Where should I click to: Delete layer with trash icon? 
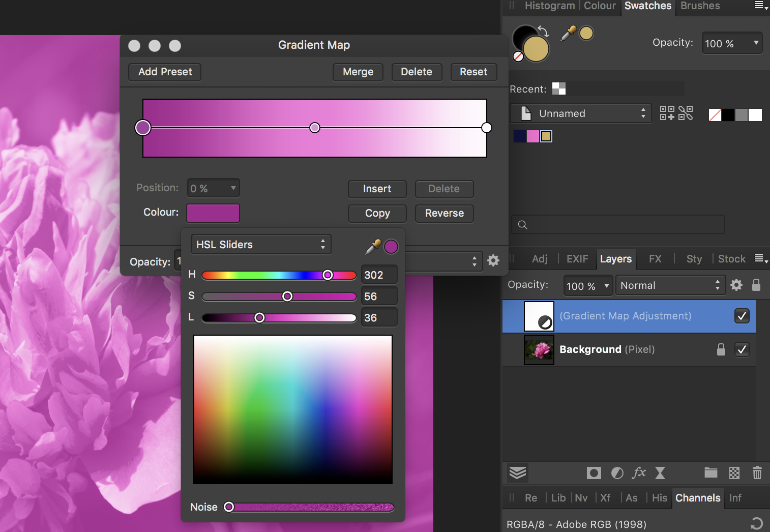click(x=757, y=473)
